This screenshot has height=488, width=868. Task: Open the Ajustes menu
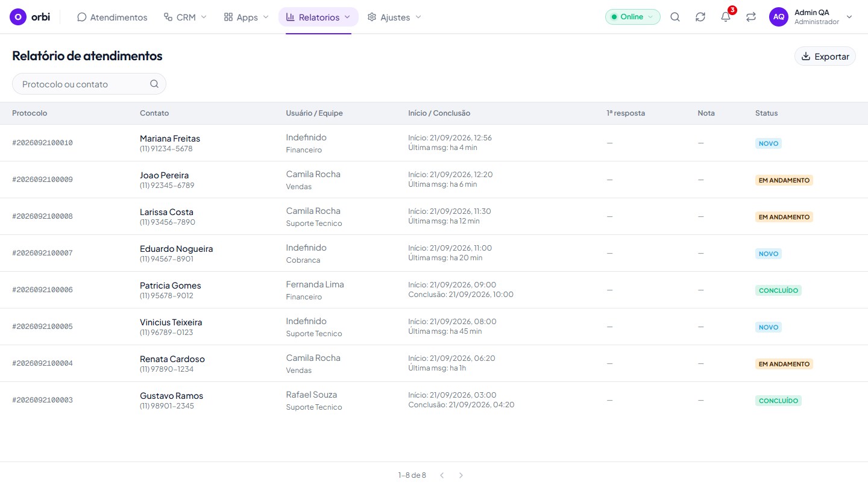pyautogui.click(x=394, y=17)
